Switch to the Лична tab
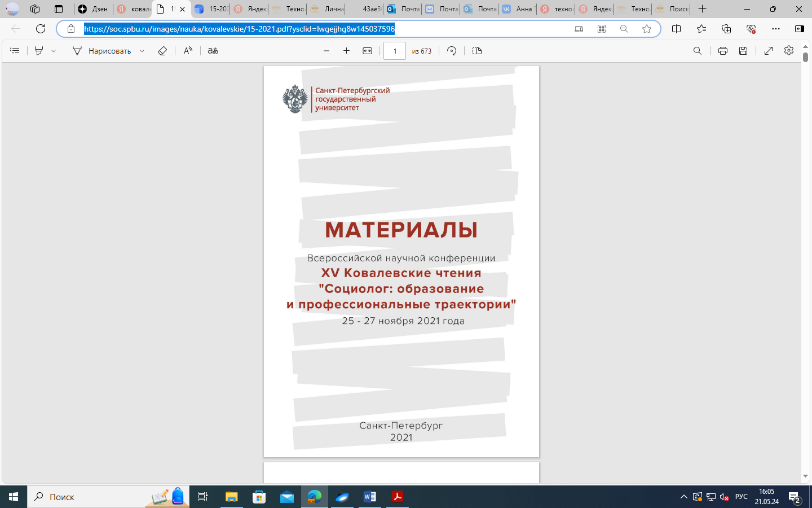The width and height of the screenshot is (812, 508). (327, 9)
